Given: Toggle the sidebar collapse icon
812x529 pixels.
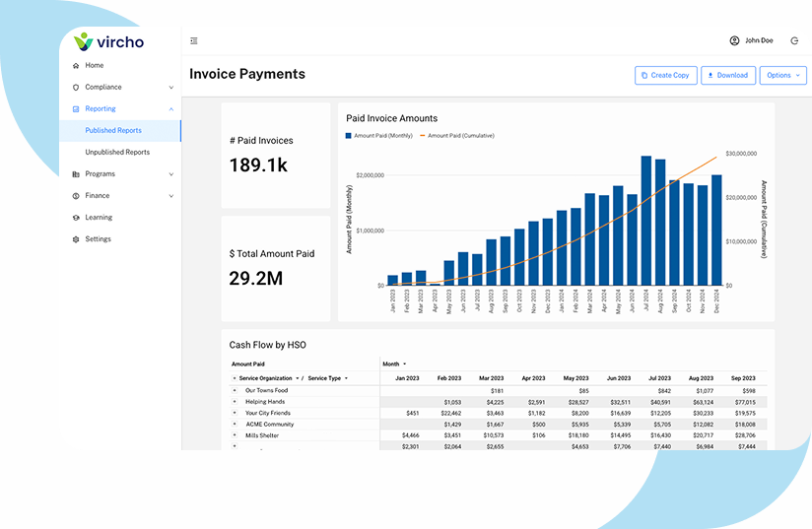Looking at the screenshot, I should pyautogui.click(x=194, y=41).
